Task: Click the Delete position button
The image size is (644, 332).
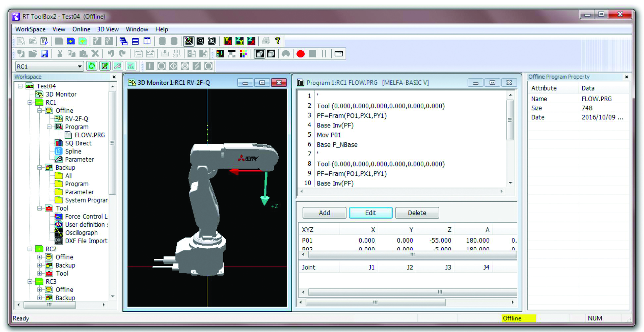Action: tap(417, 213)
